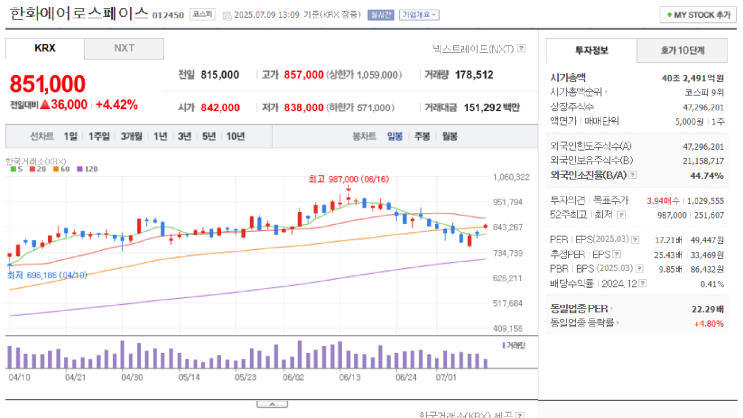This screenshot has width=743, height=418.
Task: Click the 투자의견 value 3.94매수
Action: pos(663,201)
